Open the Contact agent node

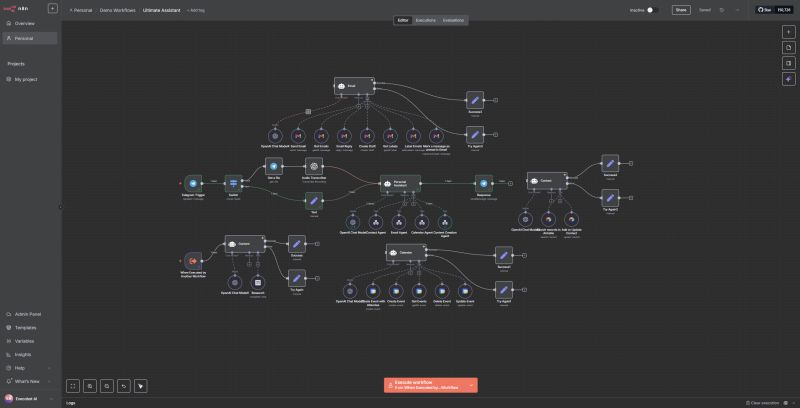click(x=547, y=181)
